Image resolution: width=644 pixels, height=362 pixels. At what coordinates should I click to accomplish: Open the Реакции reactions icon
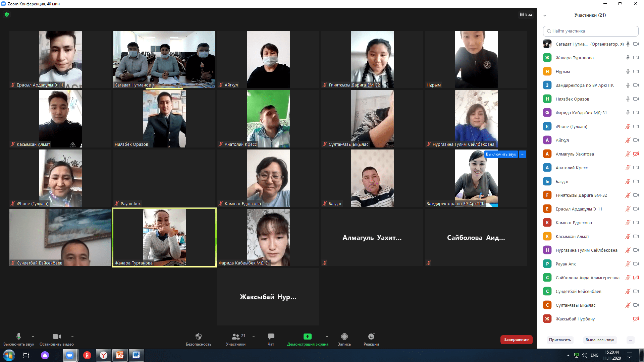pos(371,337)
